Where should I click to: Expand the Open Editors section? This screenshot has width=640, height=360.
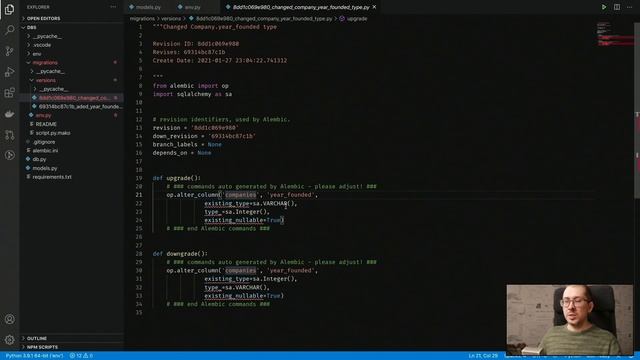coord(43,18)
